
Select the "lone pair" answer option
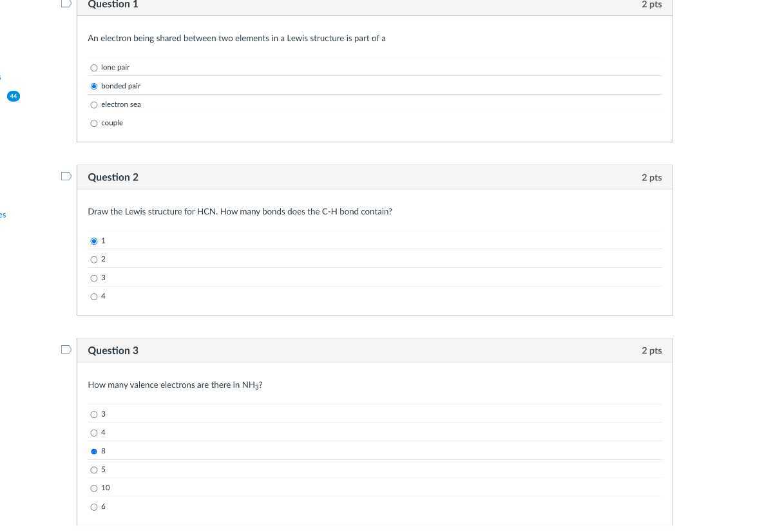tap(94, 68)
